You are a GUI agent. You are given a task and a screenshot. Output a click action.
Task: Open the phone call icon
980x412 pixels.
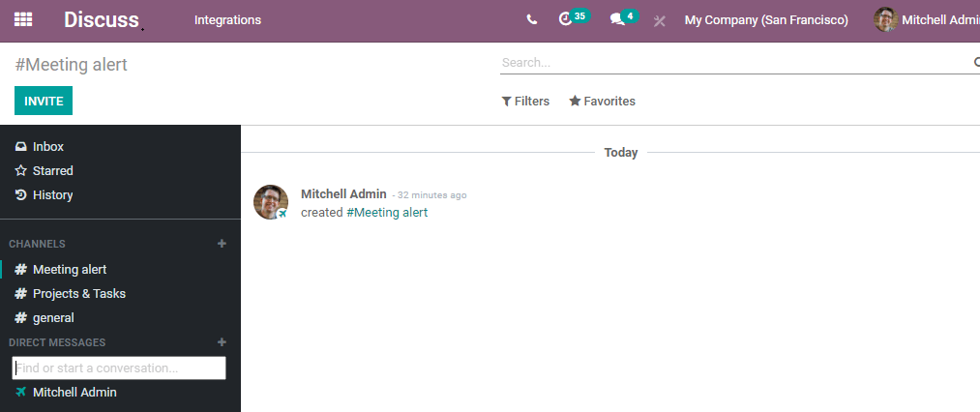click(532, 19)
